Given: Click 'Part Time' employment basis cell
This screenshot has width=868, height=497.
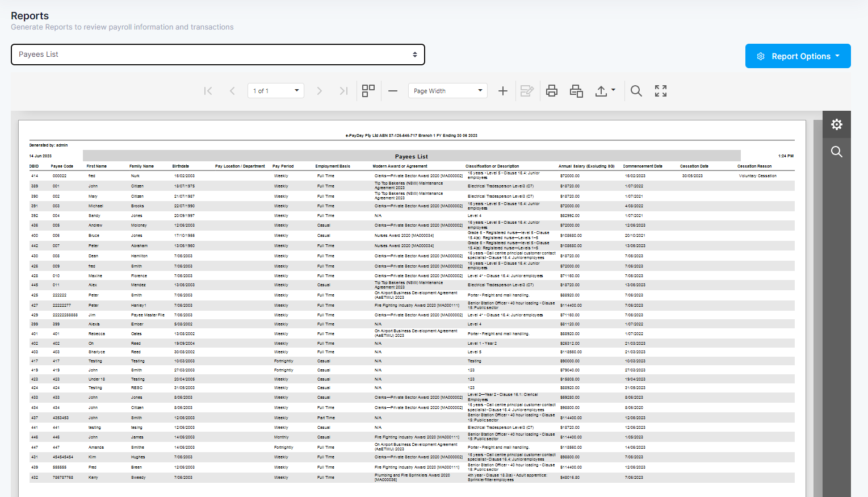Looking at the screenshot, I should click(326, 418).
